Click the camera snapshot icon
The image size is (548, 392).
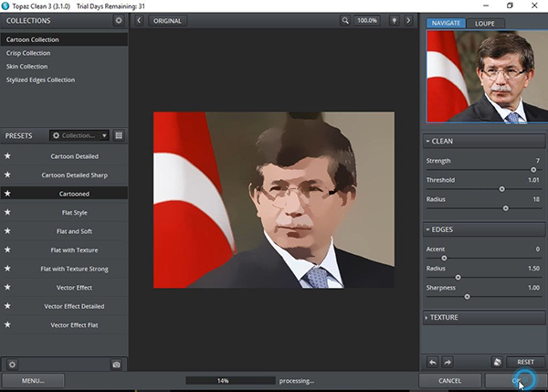pos(116,365)
